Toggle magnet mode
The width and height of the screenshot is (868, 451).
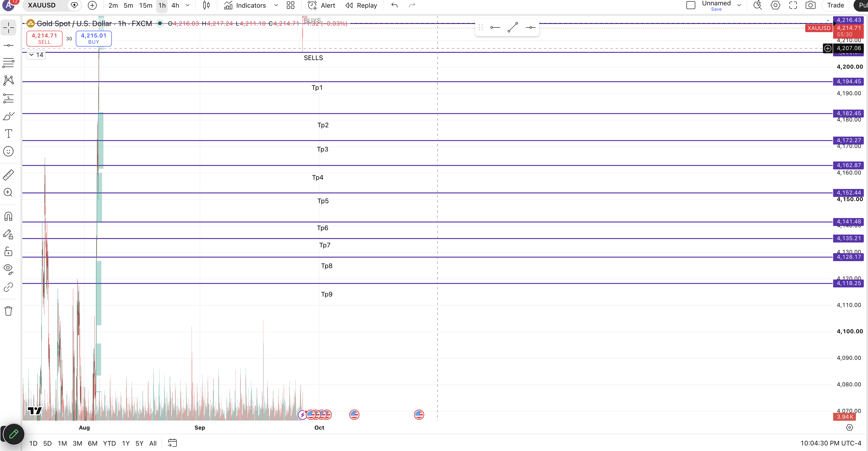click(8, 216)
